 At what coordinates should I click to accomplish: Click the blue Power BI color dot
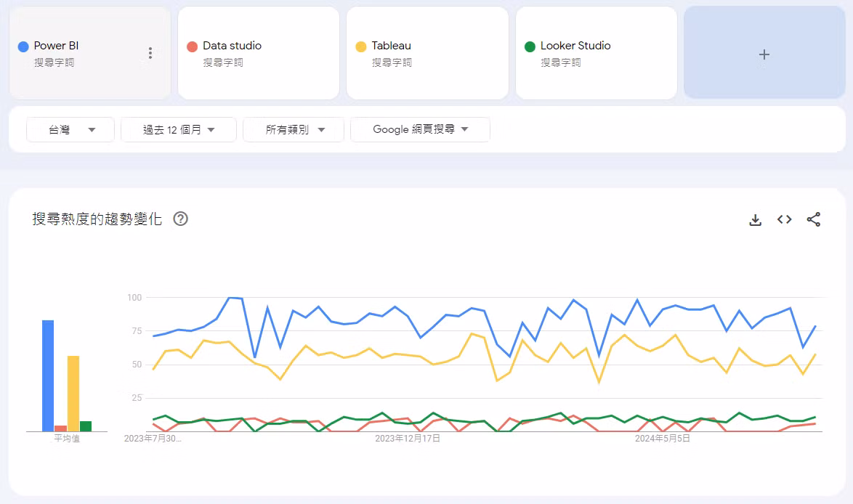pos(23,46)
